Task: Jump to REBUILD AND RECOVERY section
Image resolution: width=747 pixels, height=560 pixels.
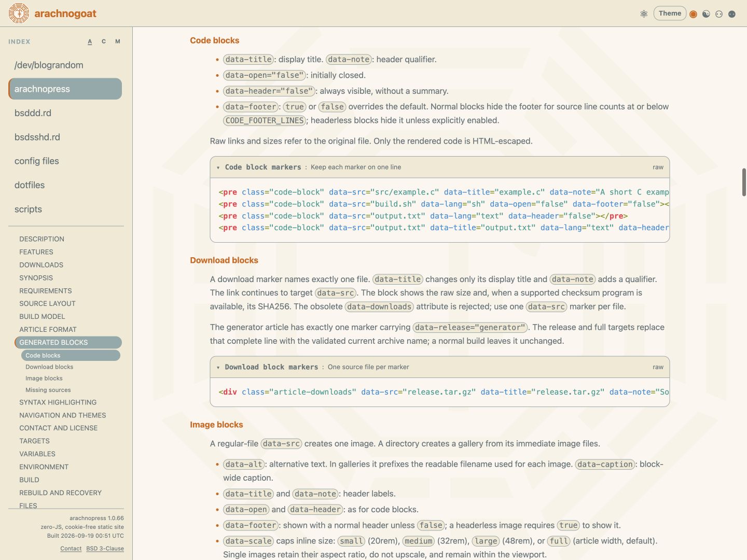Action: coord(61,493)
